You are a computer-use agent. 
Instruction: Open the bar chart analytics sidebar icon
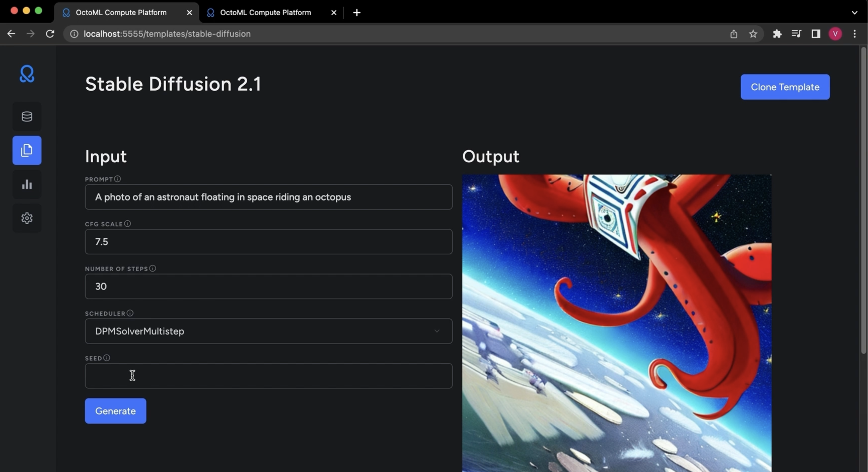coord(27,184)
